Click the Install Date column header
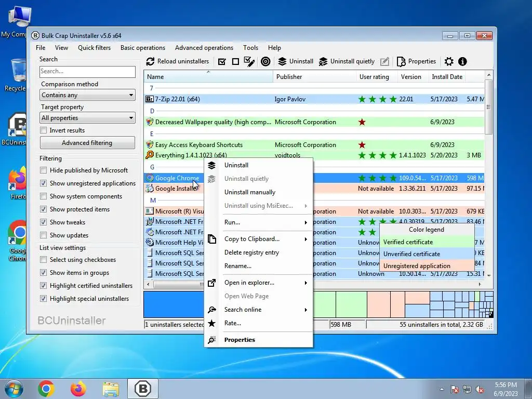The image size is (532, 399). (447, 77)
